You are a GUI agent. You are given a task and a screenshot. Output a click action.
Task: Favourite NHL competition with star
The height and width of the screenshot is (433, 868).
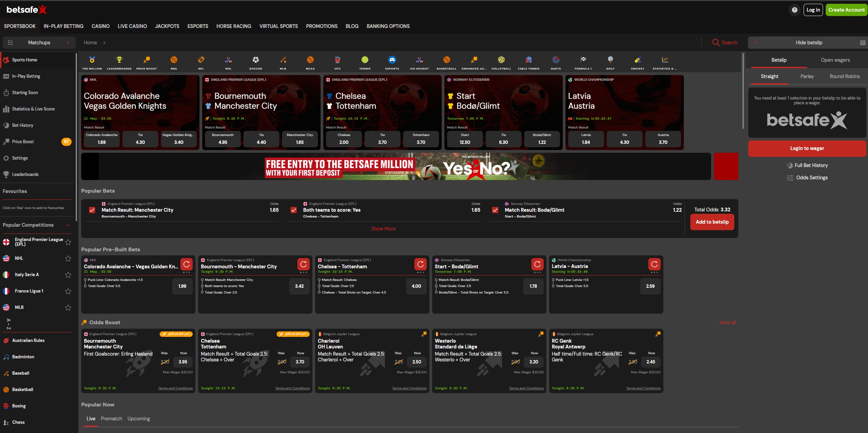pyautogui.click(x=68, y=258)
